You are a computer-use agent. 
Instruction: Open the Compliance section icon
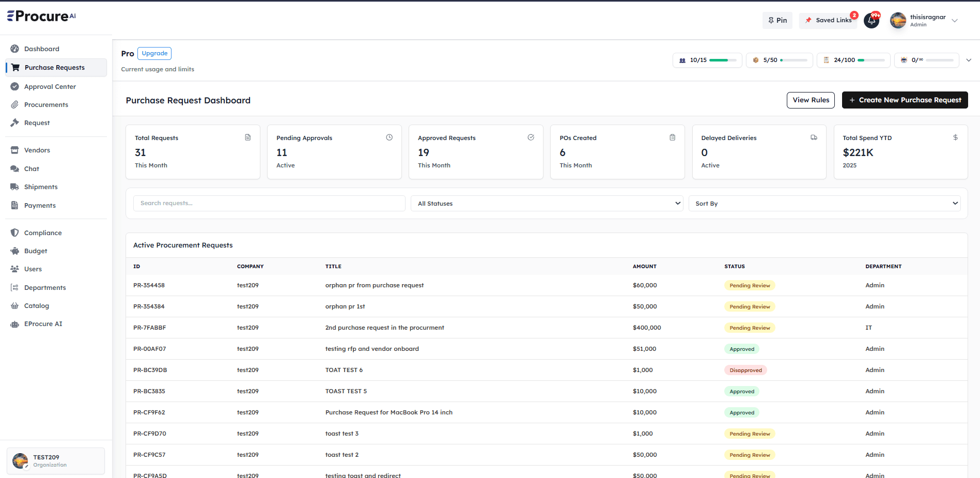click(15, 233)
